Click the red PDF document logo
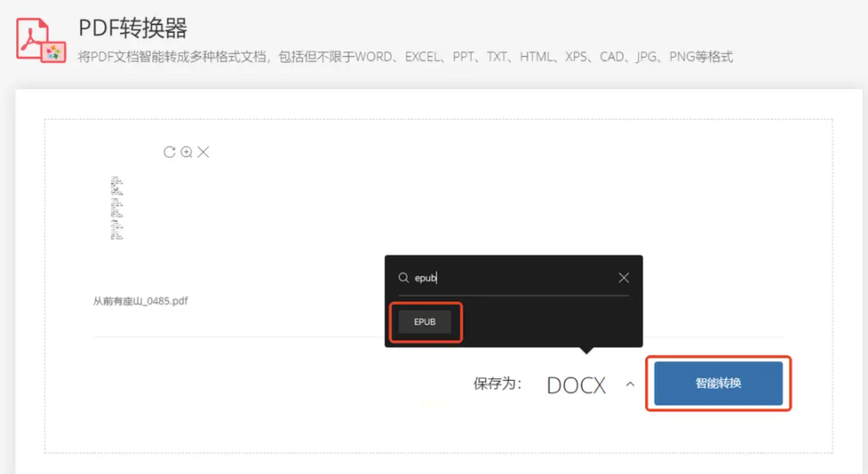 click(41, 40)
